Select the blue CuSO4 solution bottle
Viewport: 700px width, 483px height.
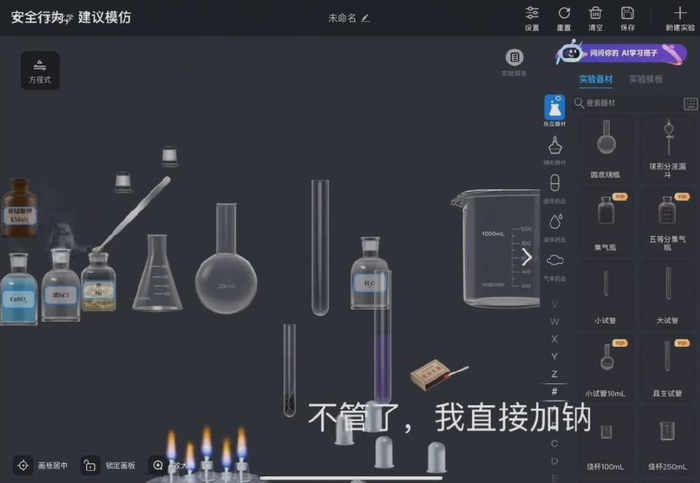pos(19,288)
